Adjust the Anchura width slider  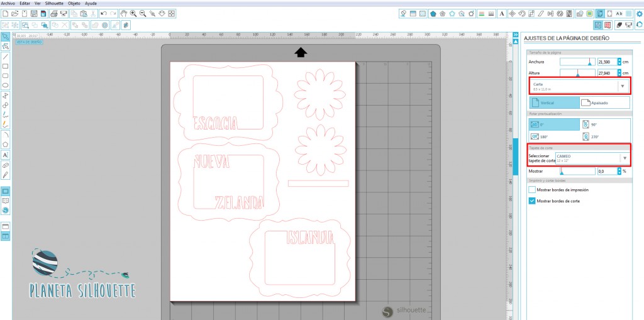click(589, 62)
